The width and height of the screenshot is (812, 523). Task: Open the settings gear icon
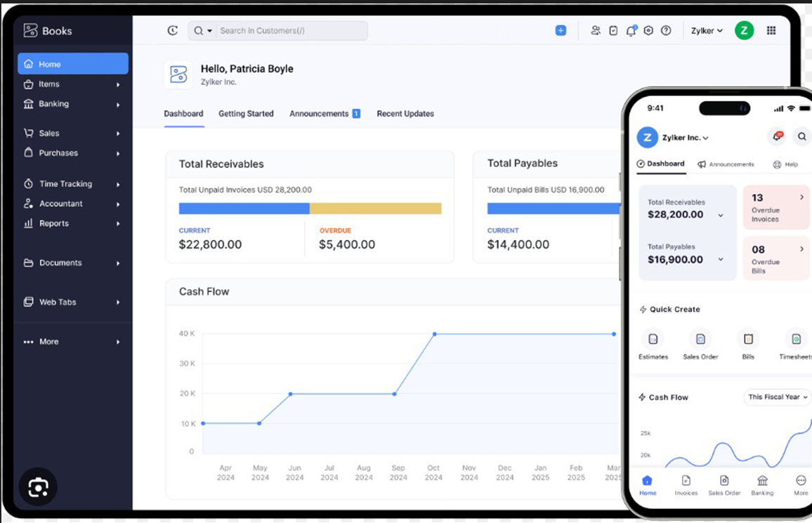(x=648, y=31)
